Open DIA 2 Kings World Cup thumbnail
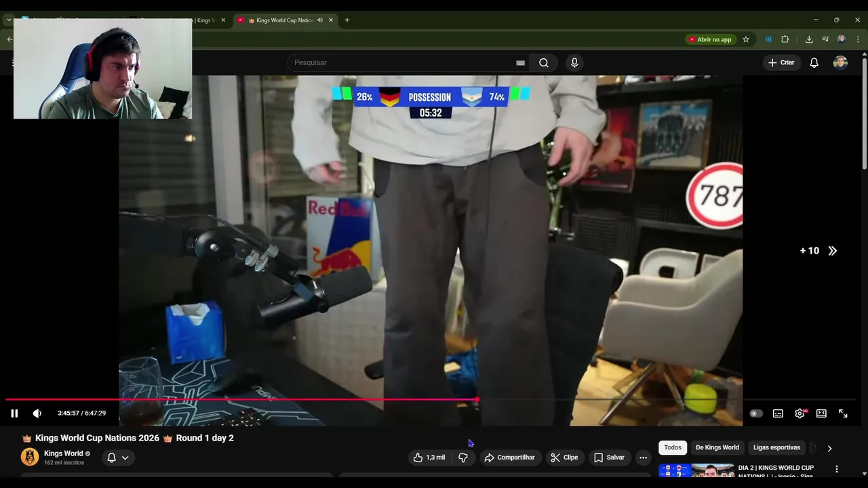The width and height of the screenshot is (868, 488). point(696,472)
